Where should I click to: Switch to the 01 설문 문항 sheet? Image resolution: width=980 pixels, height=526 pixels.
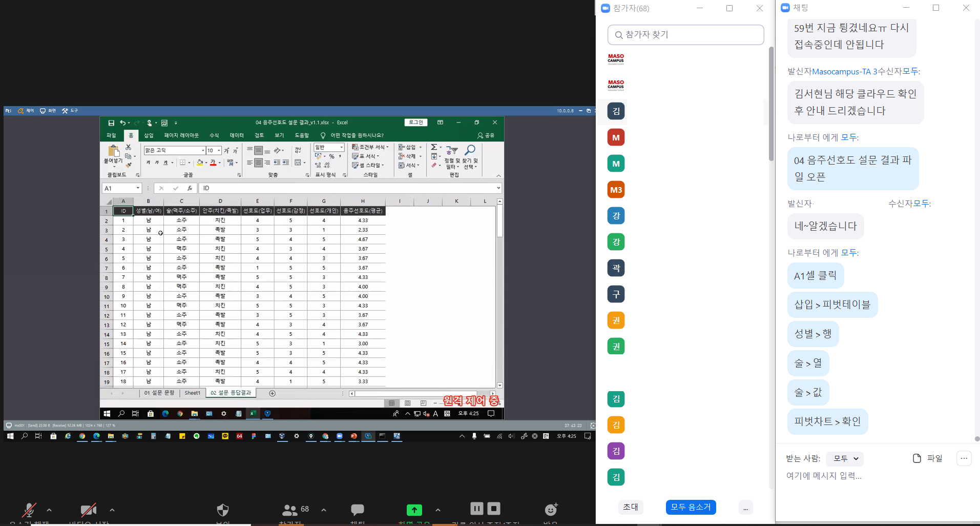click(x=159, y=393)
